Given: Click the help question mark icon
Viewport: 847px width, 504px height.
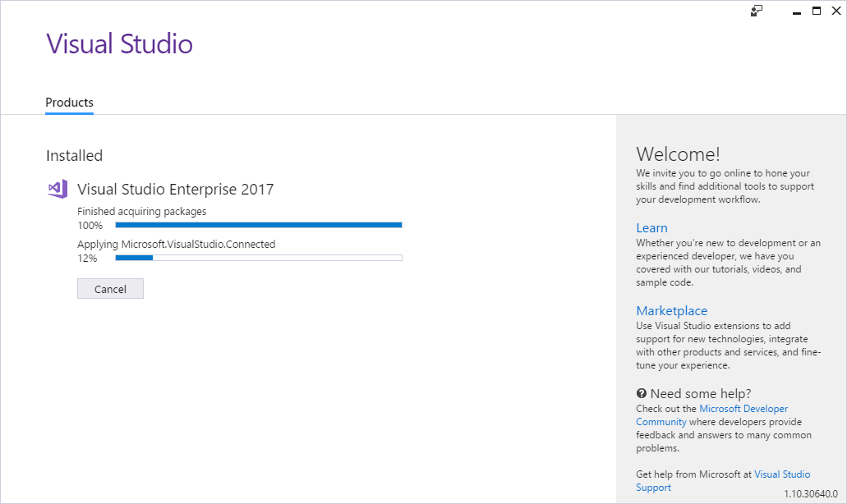Looking at the screenshot, I should click(641, 393).
